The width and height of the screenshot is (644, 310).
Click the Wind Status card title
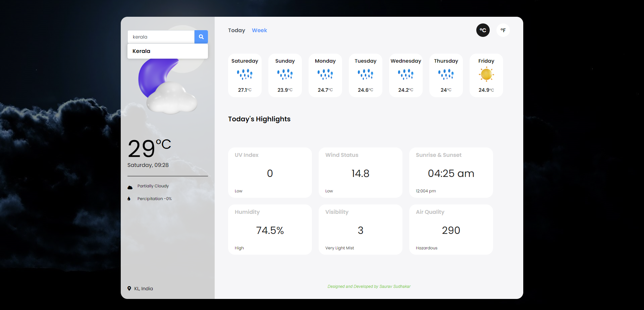(x=342, y=155)
